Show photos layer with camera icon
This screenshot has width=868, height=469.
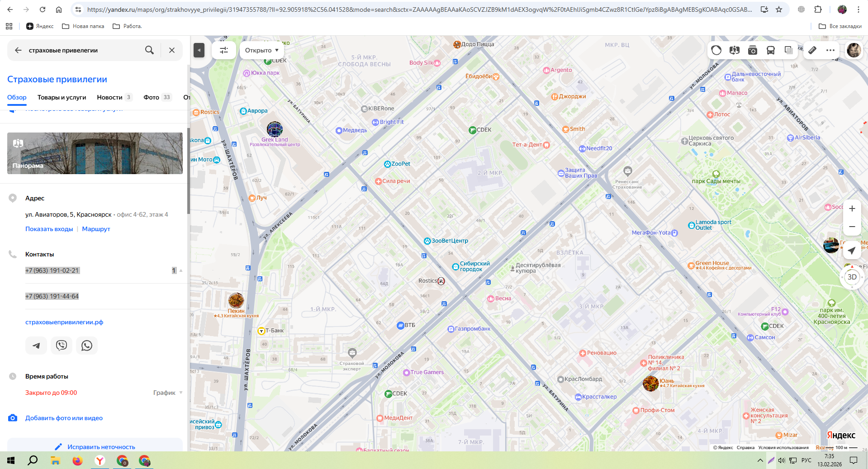753,50
